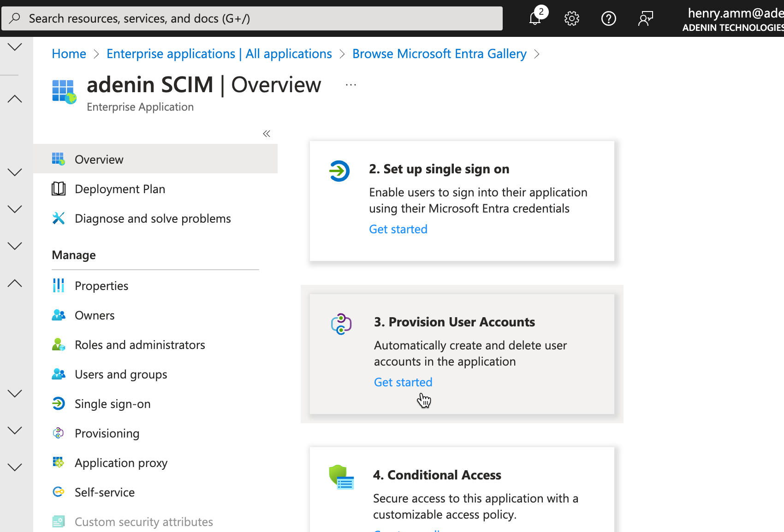784x532 pixels.
Task: Click Get started under single sign on
Action: pyautogui.click(x=398, y=229)
